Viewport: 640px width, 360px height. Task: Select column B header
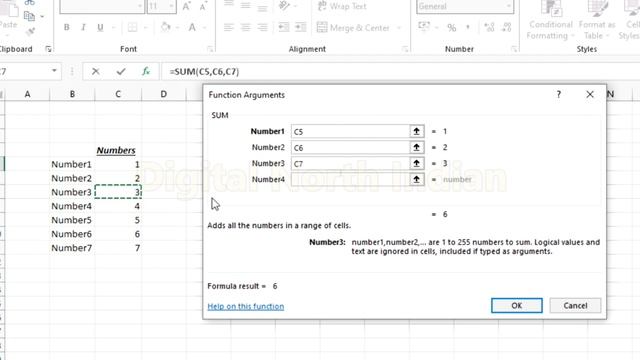click(72, 94)
